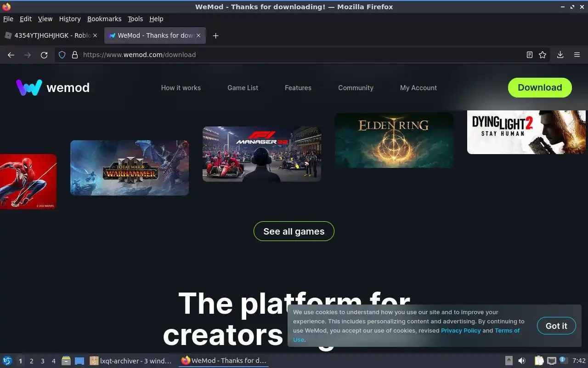
Task: Open the Tools menu
Action: [136, 19]
